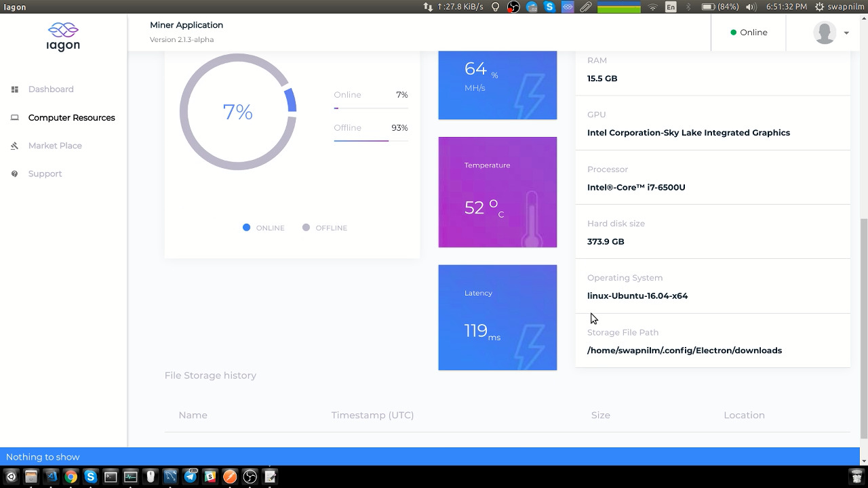Open the file manager in taskbar
Viewport: 868px width, 488px height.
coord(31,476)
